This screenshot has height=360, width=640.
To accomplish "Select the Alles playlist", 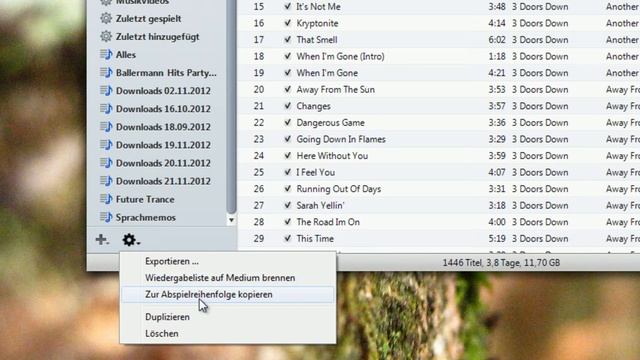I will pos(126,54).
